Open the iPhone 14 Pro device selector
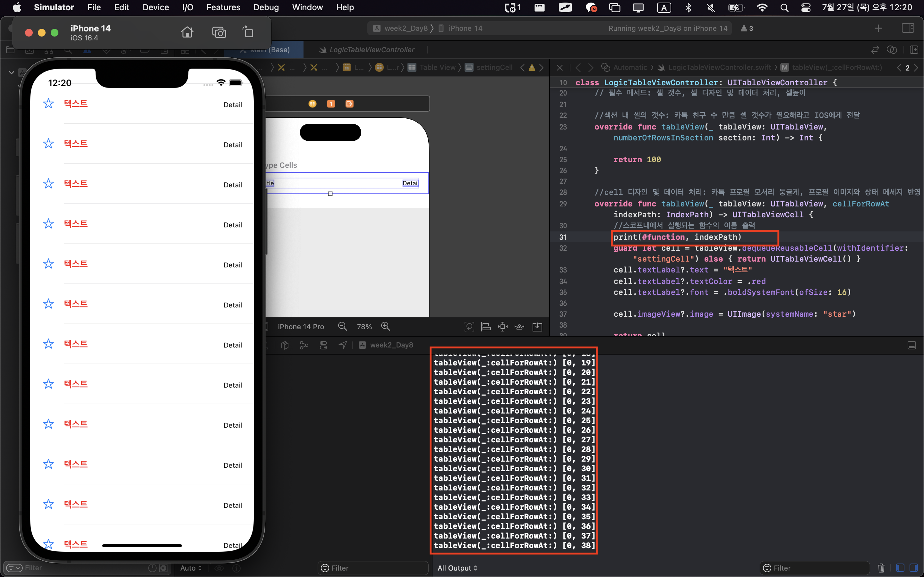The height and width of the screenshot is (577, 924). coord(301,327)
